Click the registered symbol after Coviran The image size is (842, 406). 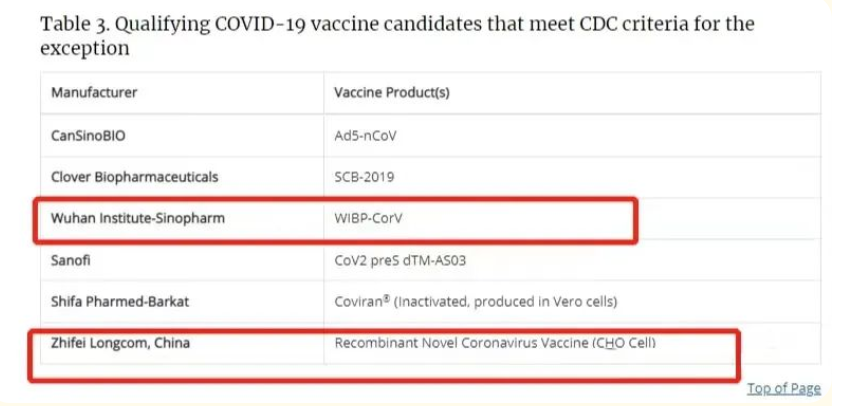click(386, 298)
